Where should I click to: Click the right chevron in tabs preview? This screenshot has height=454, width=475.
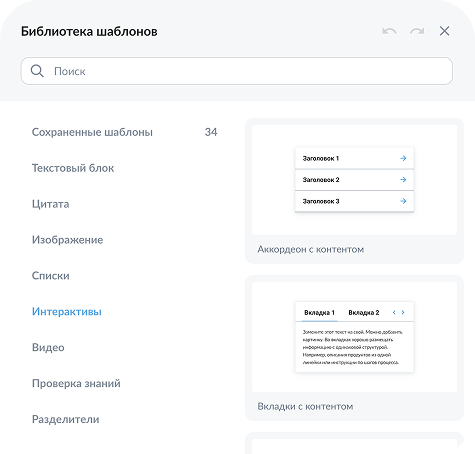click(x=403, y=312)
